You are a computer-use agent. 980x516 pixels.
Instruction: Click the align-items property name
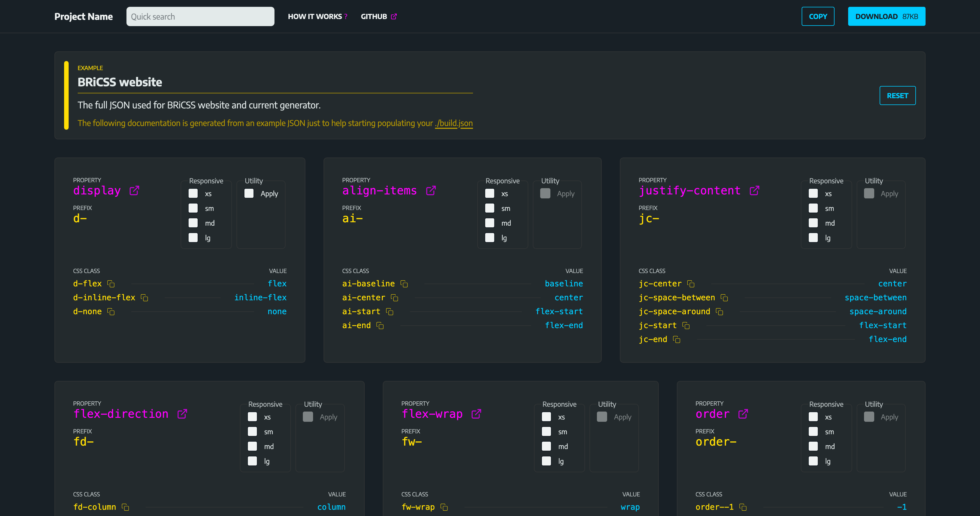(379, 190)
